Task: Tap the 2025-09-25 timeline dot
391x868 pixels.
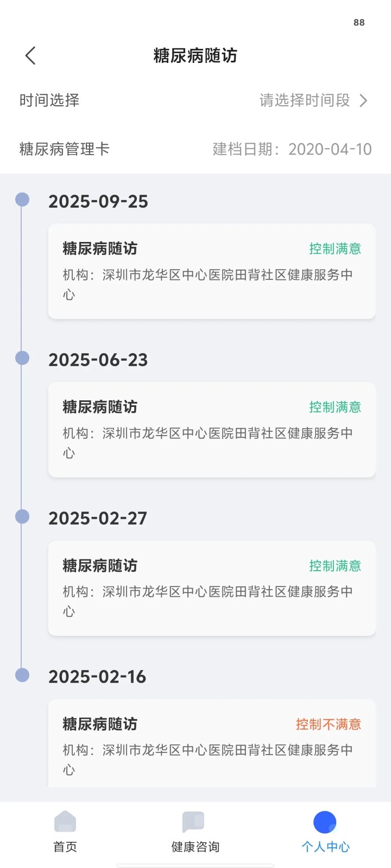Action: tap(22, 200)
